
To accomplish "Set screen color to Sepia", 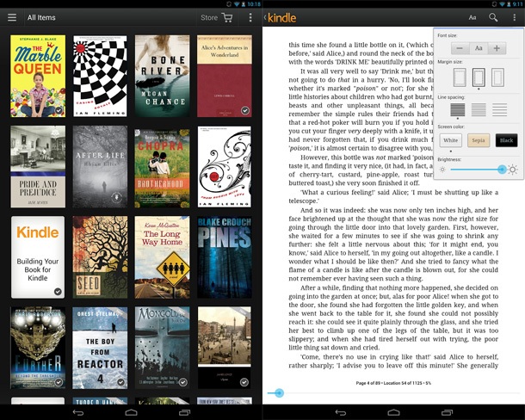I will tap(479, 140).
